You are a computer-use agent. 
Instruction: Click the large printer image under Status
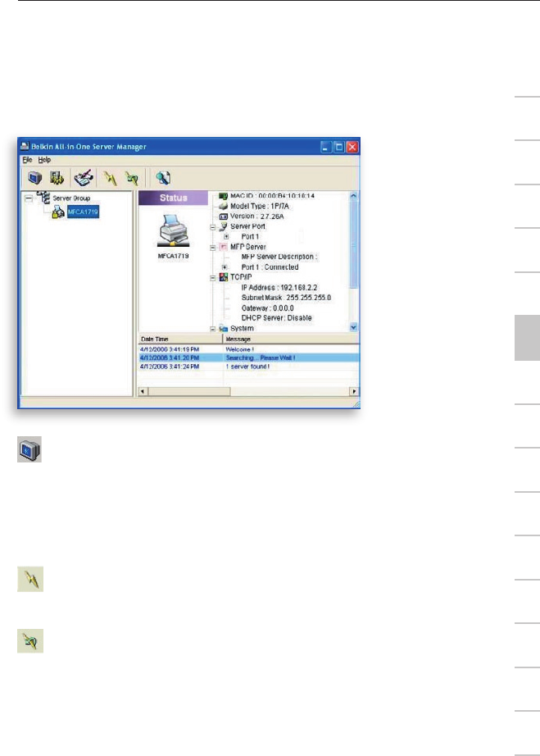tap(173, 231)
